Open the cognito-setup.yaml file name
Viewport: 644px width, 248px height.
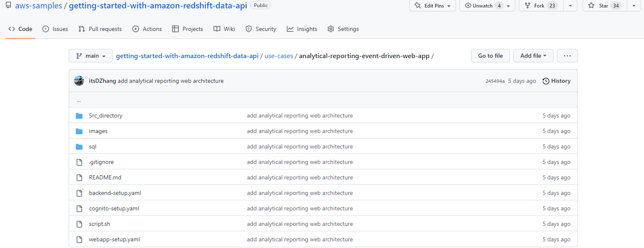coord(114,208)
